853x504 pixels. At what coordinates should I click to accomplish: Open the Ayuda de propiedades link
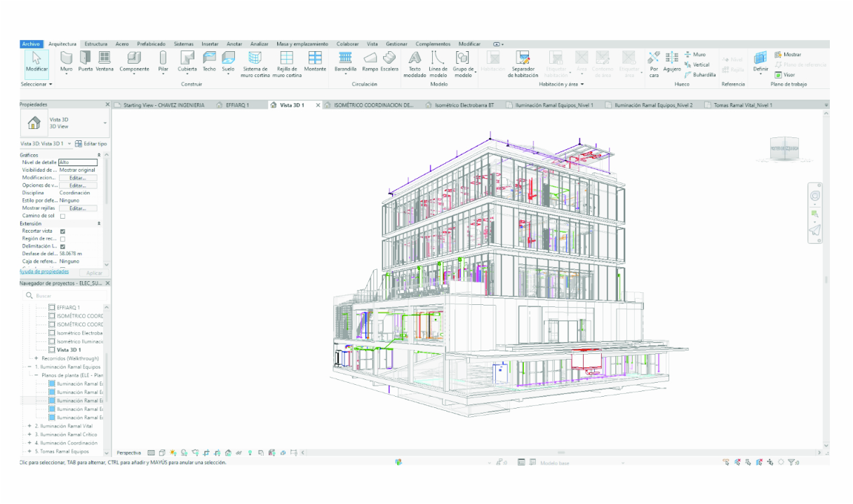[44, 271]
